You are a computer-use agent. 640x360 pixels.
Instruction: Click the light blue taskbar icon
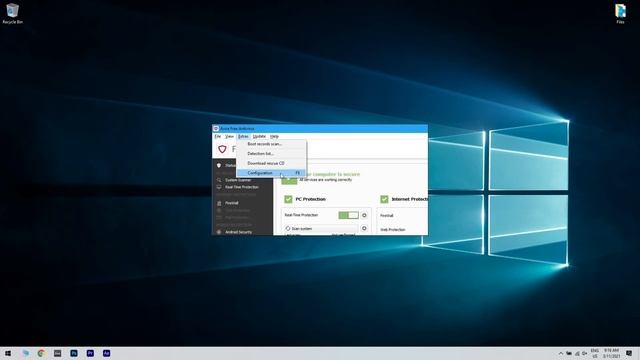coord(26,353)
